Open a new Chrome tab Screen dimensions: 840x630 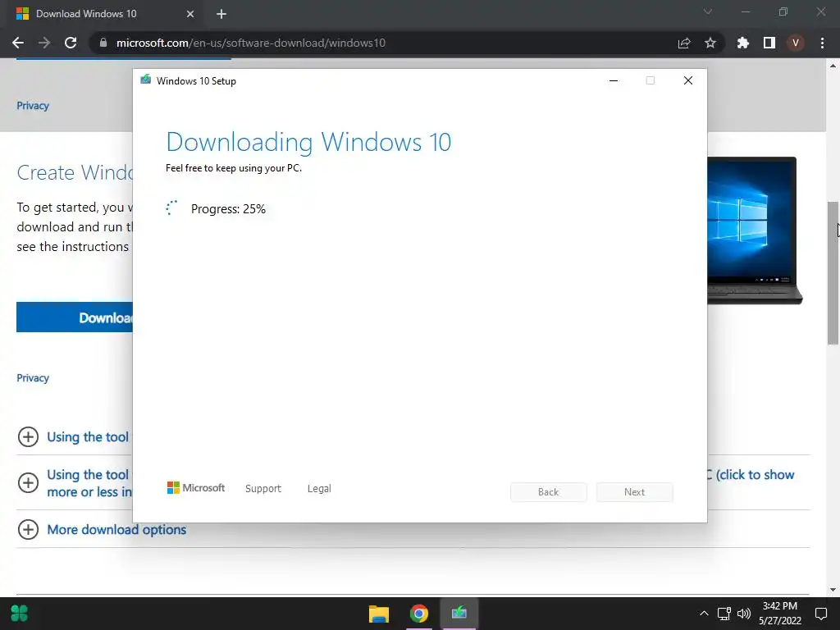[x=221, y=14]
